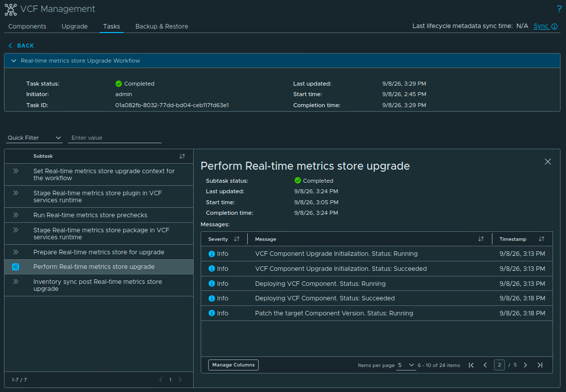Click previous page arrow in subtask list
The image size is (566, 392).
(x=161, y=379)
